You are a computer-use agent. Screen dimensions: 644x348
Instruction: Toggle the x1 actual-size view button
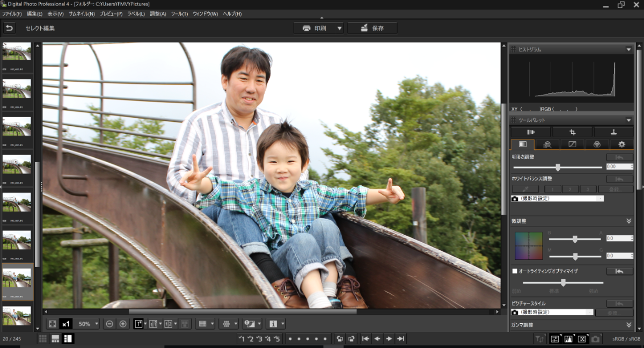point(65,324)
